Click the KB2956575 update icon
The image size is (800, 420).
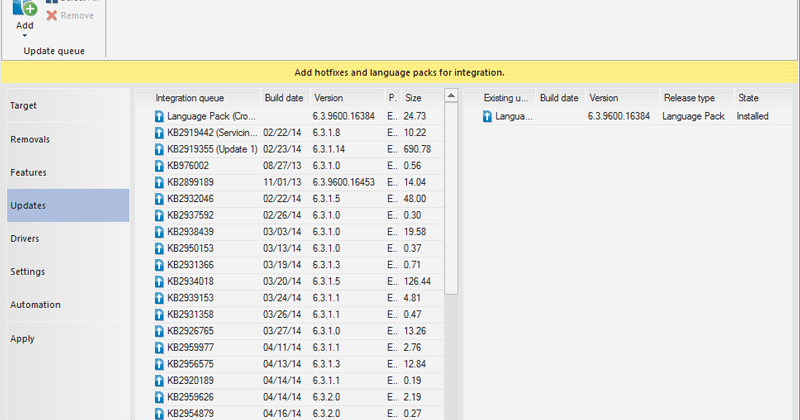click(159, 364)
